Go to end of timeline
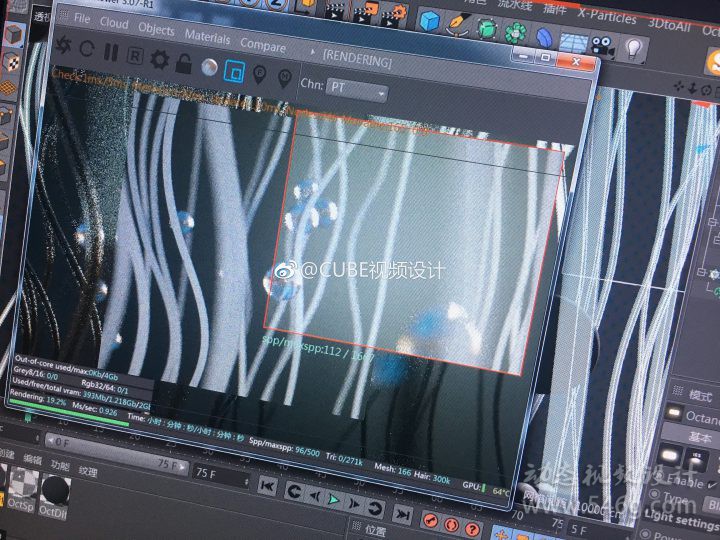Image resolution: width=720 pixels, height=540 pixels. pyautogui.click(x=403, y=513)
